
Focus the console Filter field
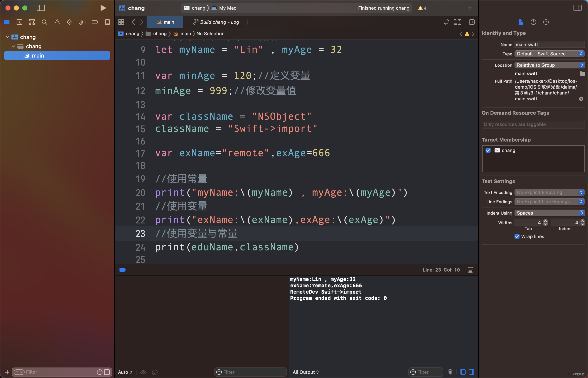pos(425,372)
